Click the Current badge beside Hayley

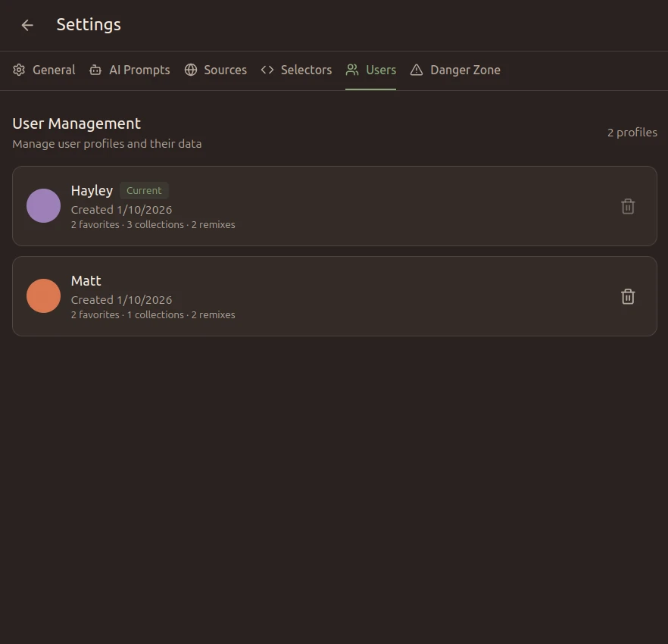[144, 190]
